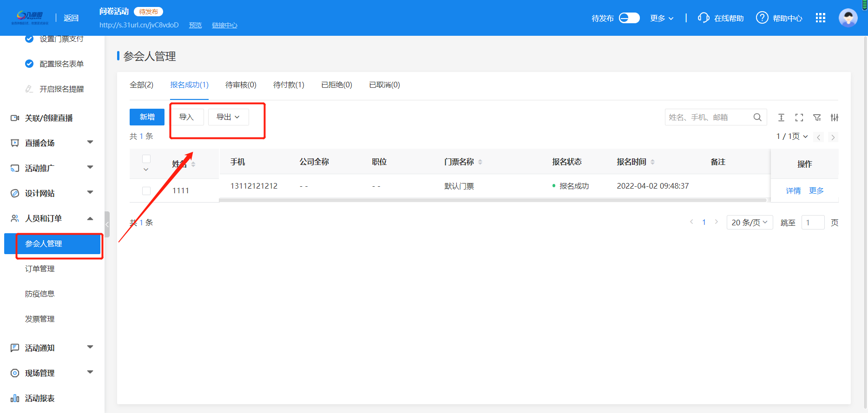Click the table horizontal scrollbar
868x413 pixels.
pyautogui.click(x=493, y=200)
